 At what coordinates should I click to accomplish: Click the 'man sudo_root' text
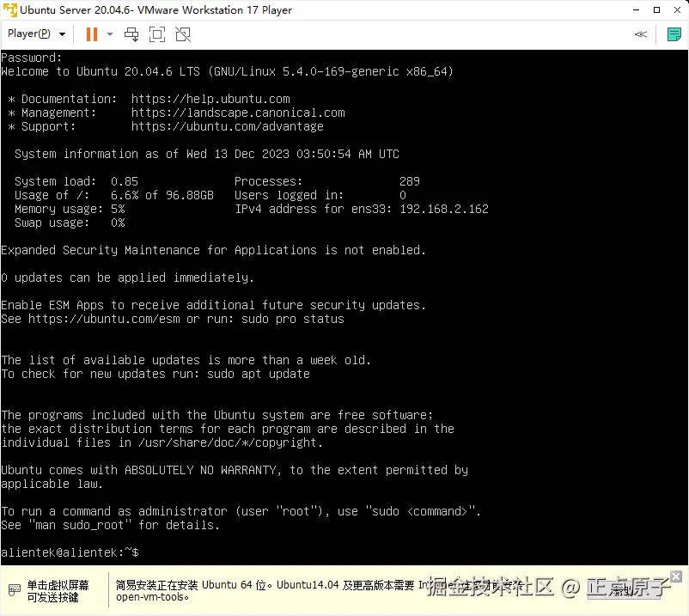click(81, 525)
